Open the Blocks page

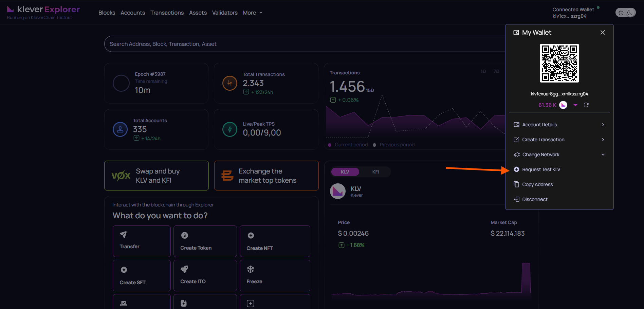click(107, 13)
